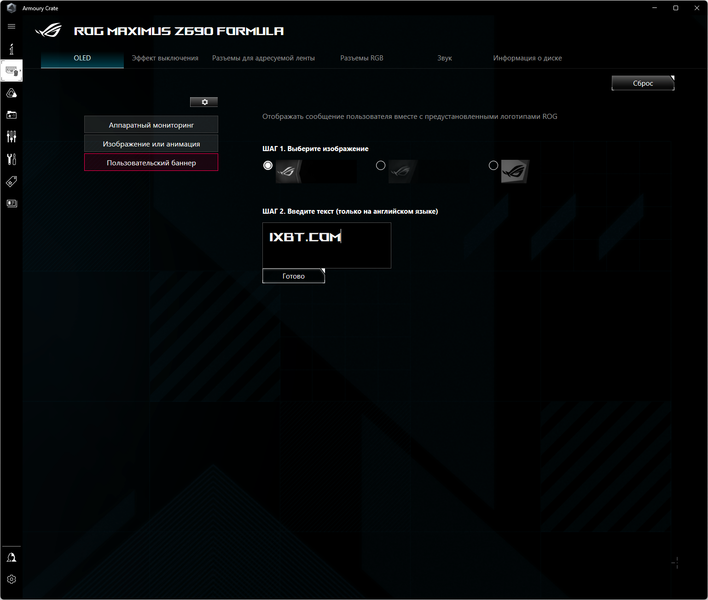Click the Сброс reset button
The image size is (708, 600).
[643, 83]
